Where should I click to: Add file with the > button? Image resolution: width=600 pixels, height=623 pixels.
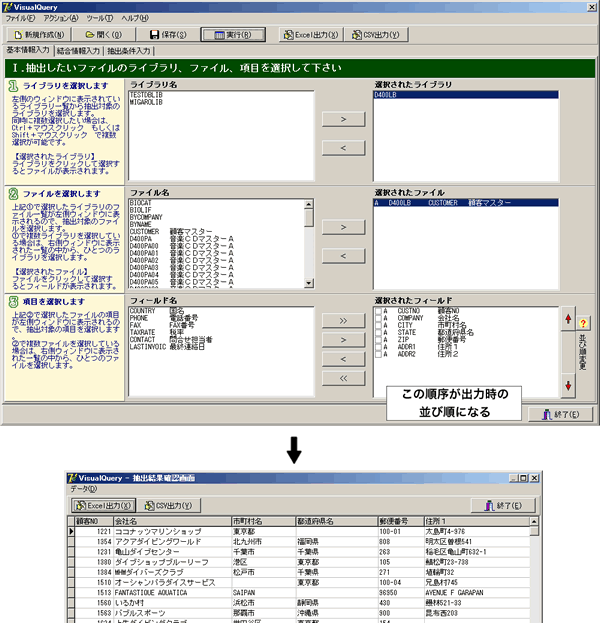tap(343, 227)
